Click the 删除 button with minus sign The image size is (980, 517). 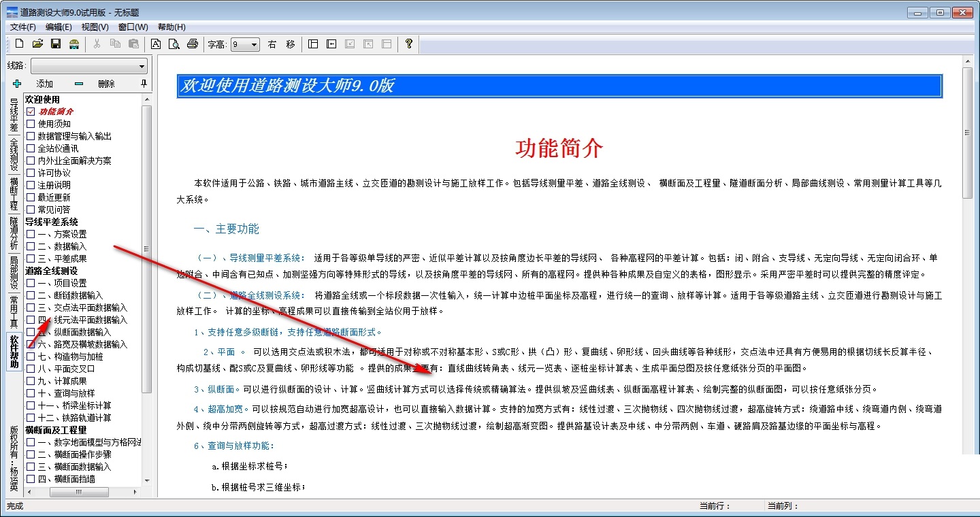(x=95, y=84)
